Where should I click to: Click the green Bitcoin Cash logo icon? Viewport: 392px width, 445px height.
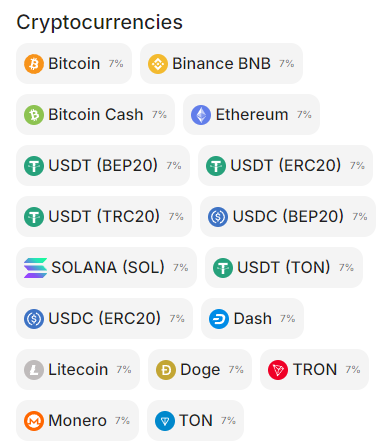click(x=34, y=115)
